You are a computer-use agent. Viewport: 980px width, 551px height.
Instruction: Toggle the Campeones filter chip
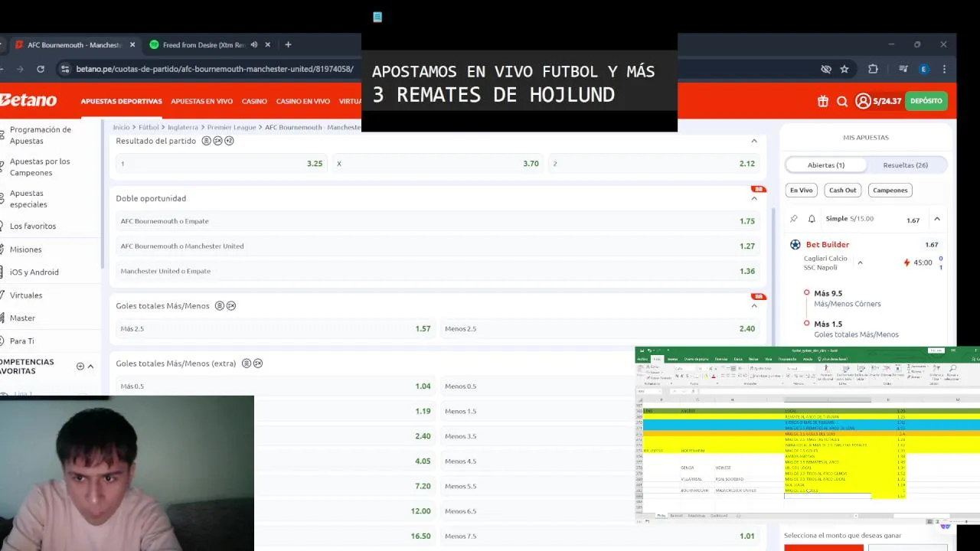[x=890, y=190]
